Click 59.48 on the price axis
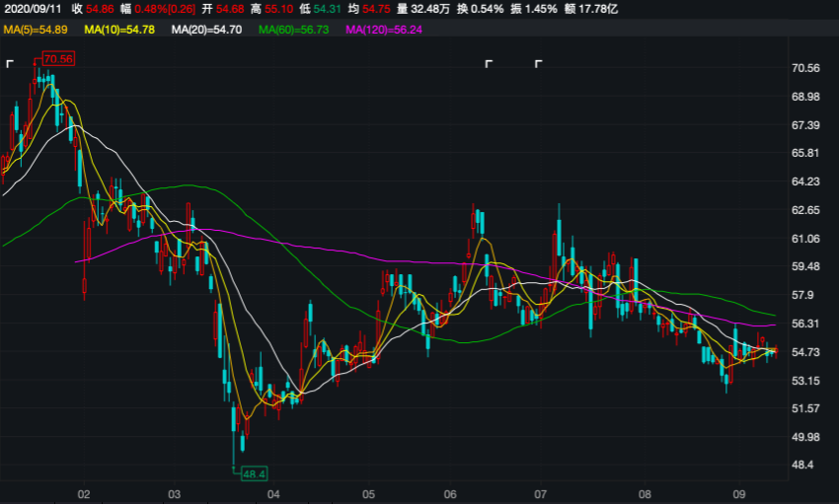This screenshot has width=839, height=504. tap(805, 266)
